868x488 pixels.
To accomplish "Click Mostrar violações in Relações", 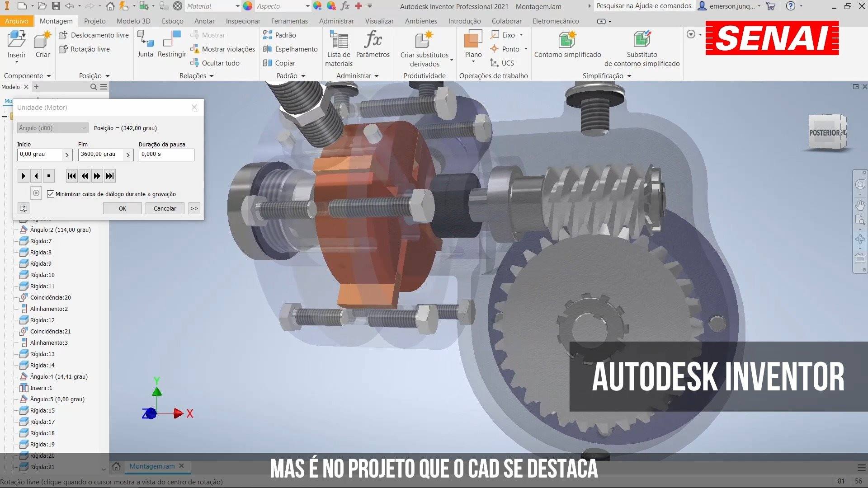I will (x=223, y=49).
